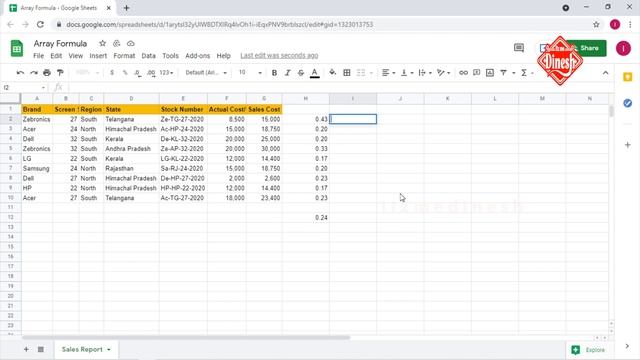Open the Data menu
This screenshot has height=360, width=640.
149,56
